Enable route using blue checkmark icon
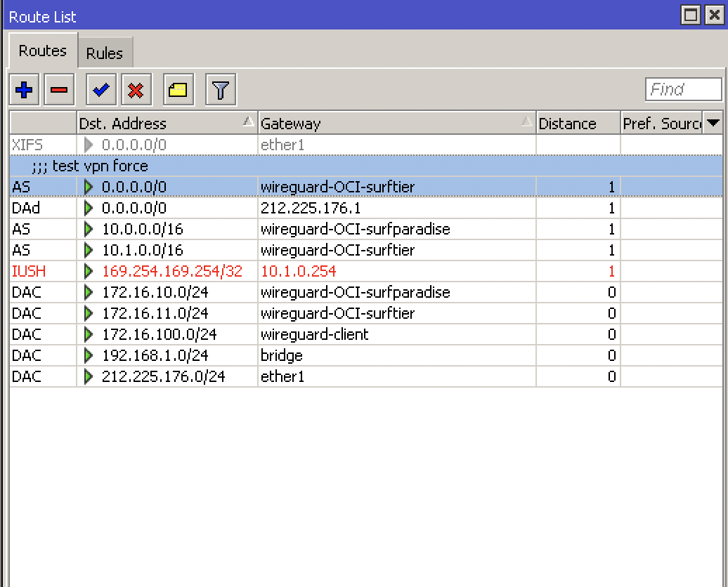This screenshot has height=587, width=728. point(101,89)
